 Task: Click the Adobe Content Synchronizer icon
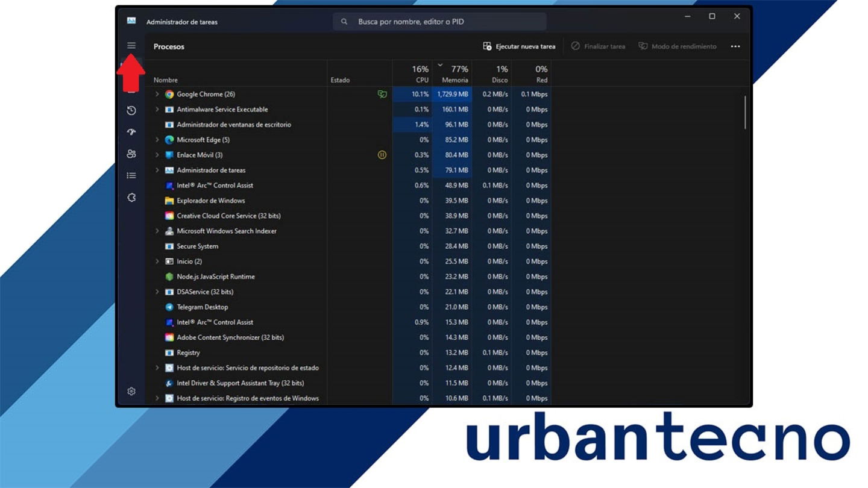(169, 337)
